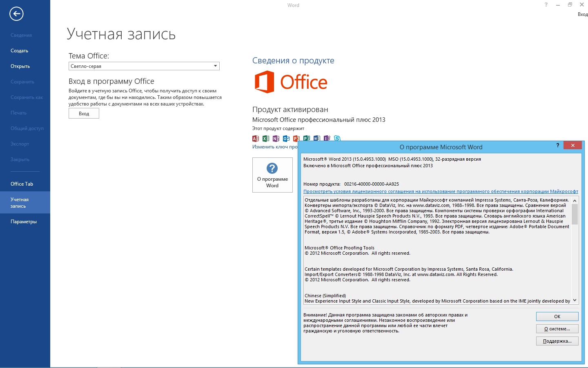Click the 'Номер продукта' value 00216-40000-00000-AA925
588x368 pixels.
(372, 184)
